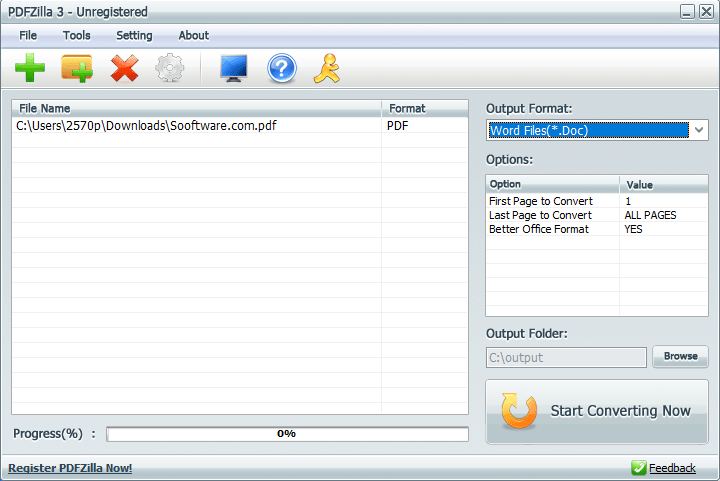
Task: Close the PDFZilla window
Action: pyautogui.click(x=706, y=11)
